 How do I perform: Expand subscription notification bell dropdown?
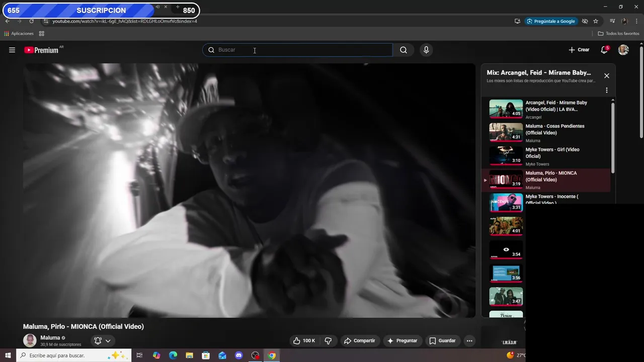(x=103, y=340)
